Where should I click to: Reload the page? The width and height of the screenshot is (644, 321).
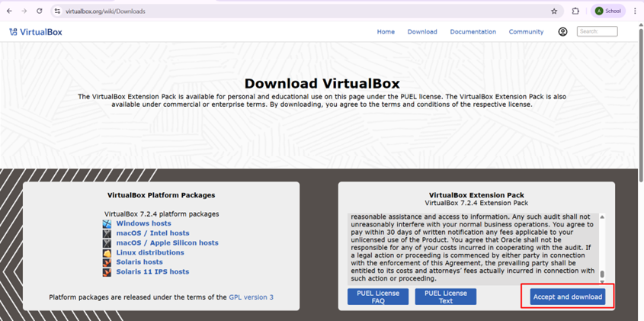click(40, 11)
